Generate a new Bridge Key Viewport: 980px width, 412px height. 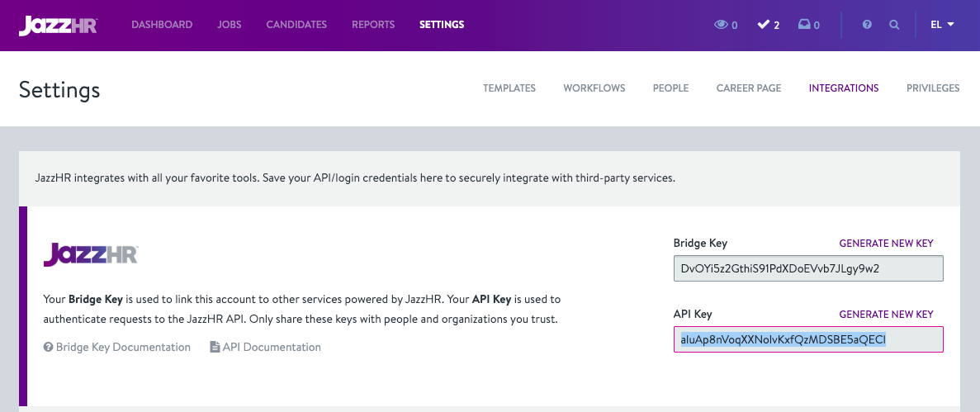pyautogui.click(x=886, y=244)
